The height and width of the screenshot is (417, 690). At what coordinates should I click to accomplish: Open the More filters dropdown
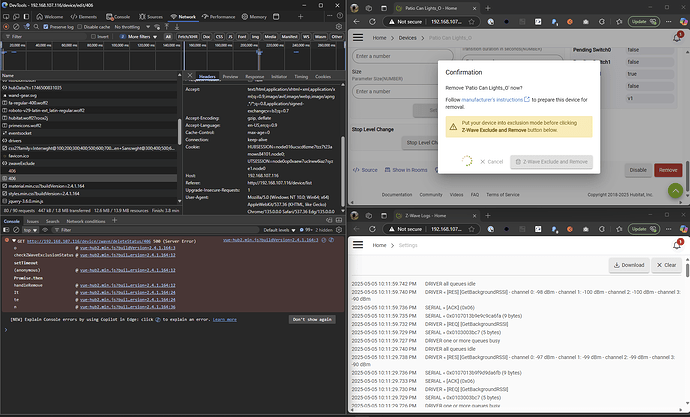point(139,37)
